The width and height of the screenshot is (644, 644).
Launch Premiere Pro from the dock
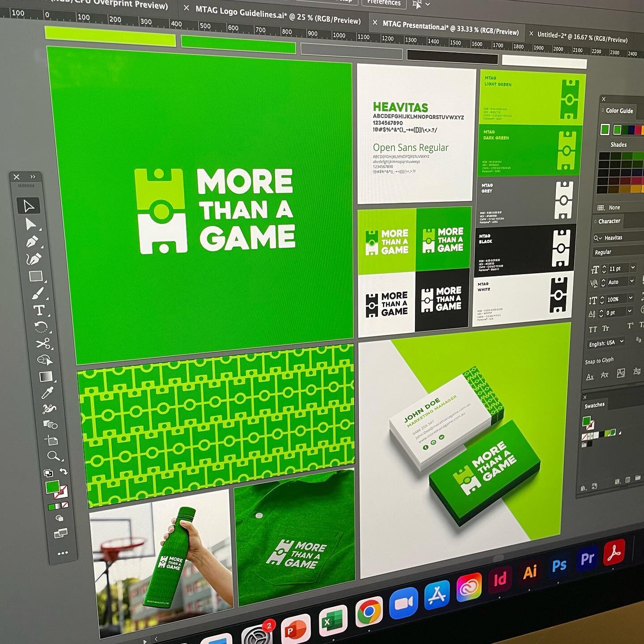click(x=587, y=559)
